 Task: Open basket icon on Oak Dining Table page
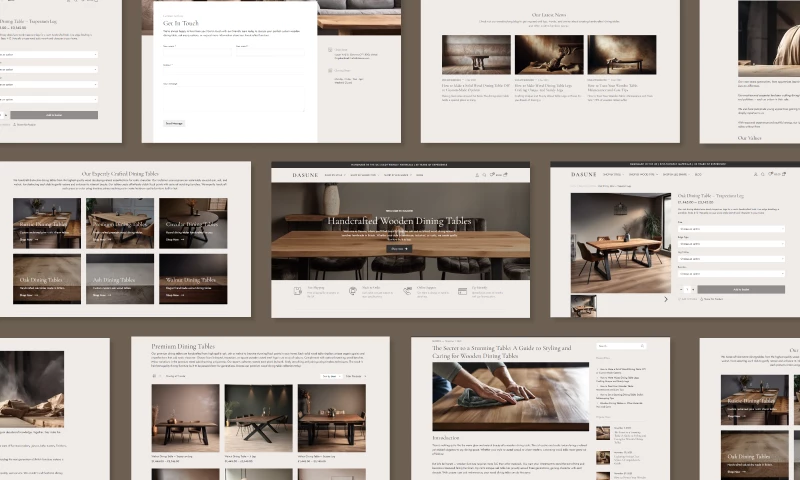click(784, 174)
